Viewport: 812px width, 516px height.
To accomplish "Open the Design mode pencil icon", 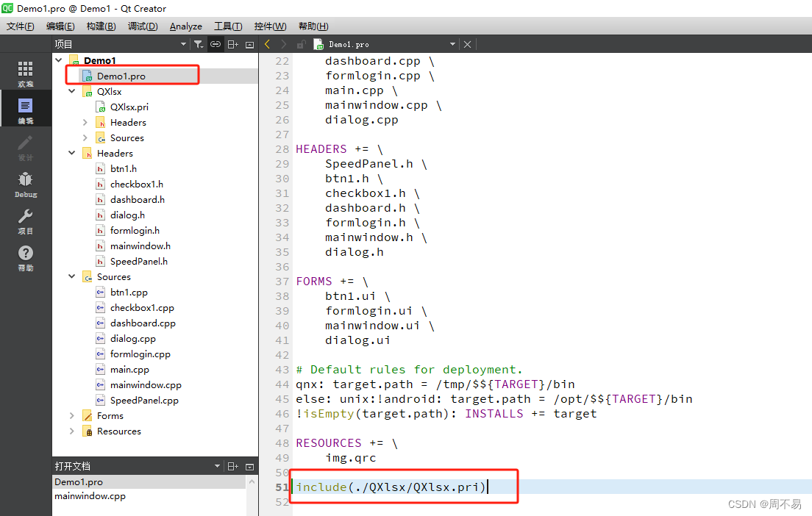I will (25, 148).
